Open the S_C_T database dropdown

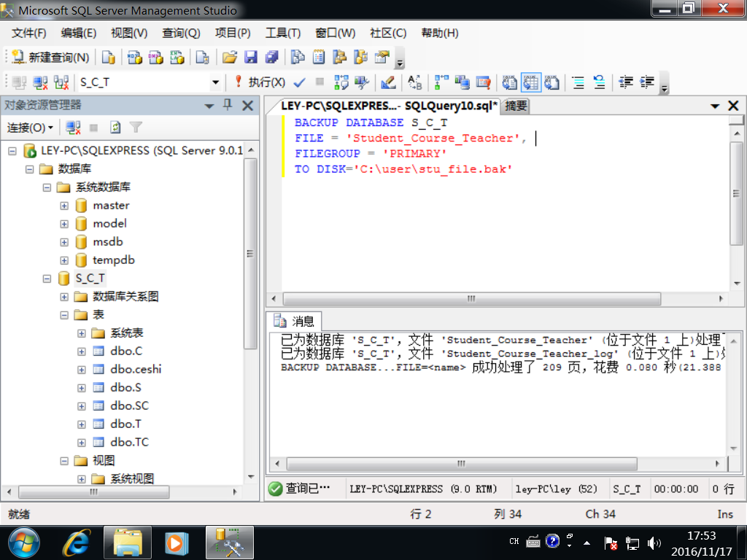[x=215, y=82]
